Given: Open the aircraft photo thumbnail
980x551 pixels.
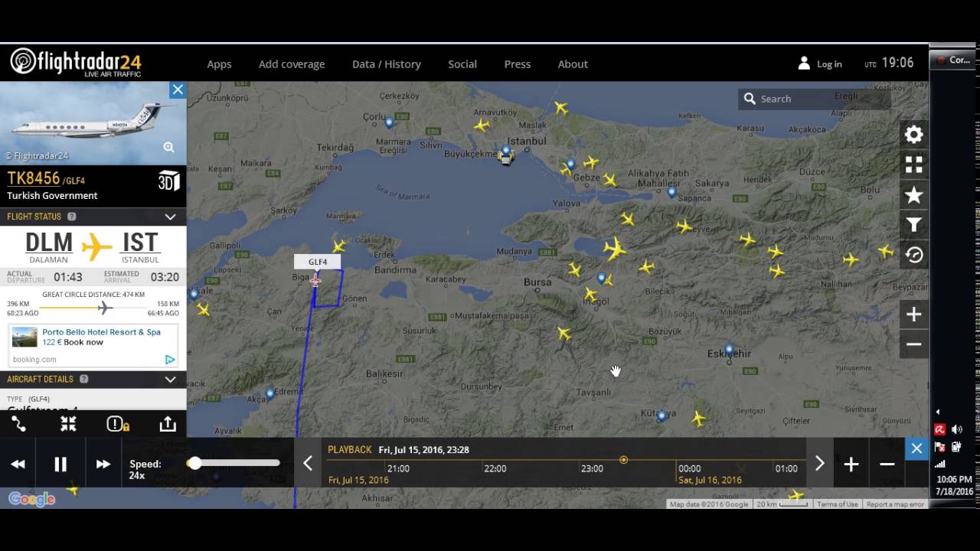Looking at the screenshot, I should pyautogui.click(x=93, y=123).
